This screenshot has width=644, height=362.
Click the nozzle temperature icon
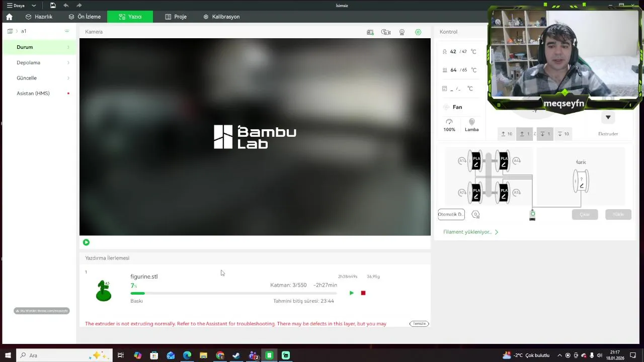click(445, 52)
